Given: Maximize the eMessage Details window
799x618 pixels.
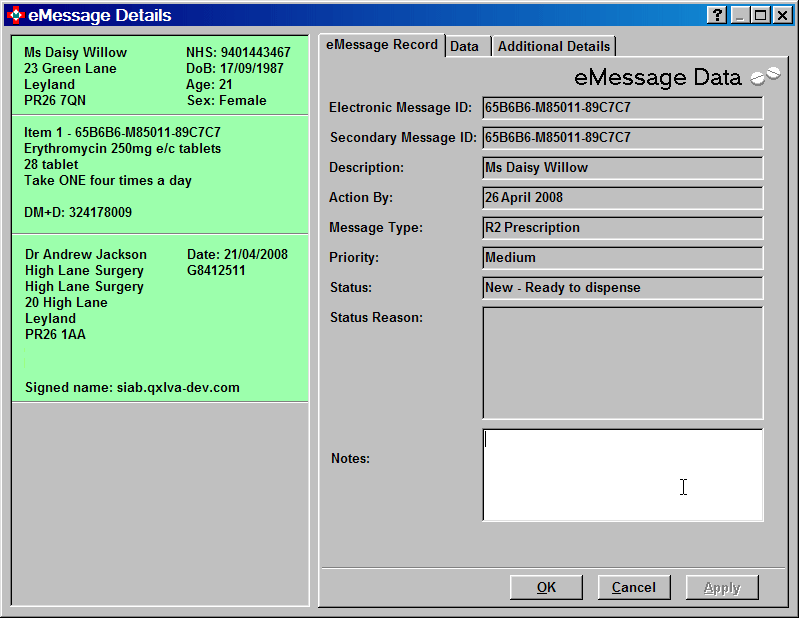Looking at the screenshot, I should coord(760,15).
